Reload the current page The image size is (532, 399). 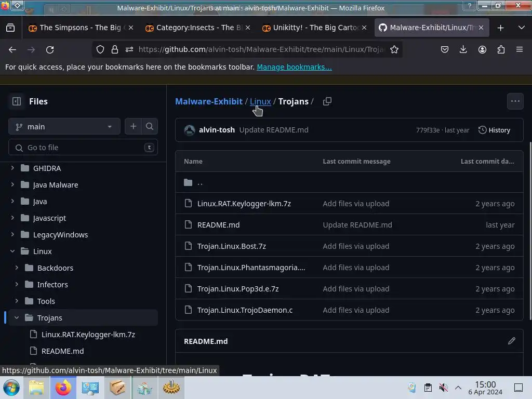click(50, 50)
